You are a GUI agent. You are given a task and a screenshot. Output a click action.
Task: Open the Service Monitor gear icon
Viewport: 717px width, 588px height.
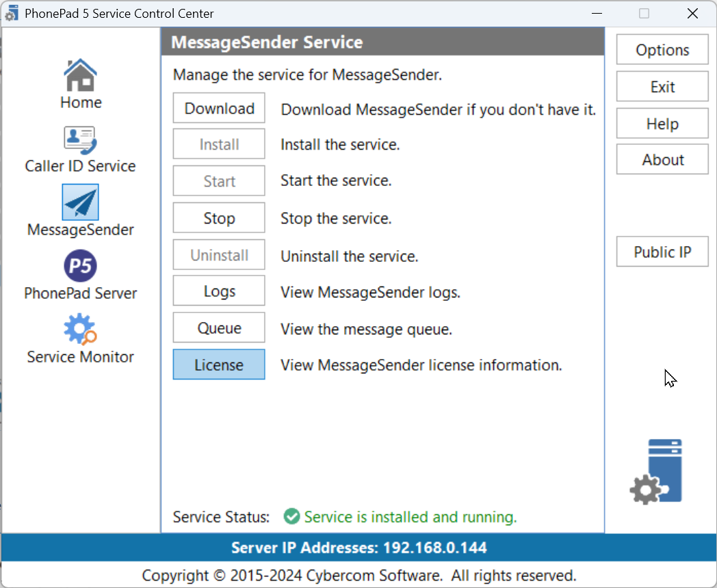(x=81, y=329)
